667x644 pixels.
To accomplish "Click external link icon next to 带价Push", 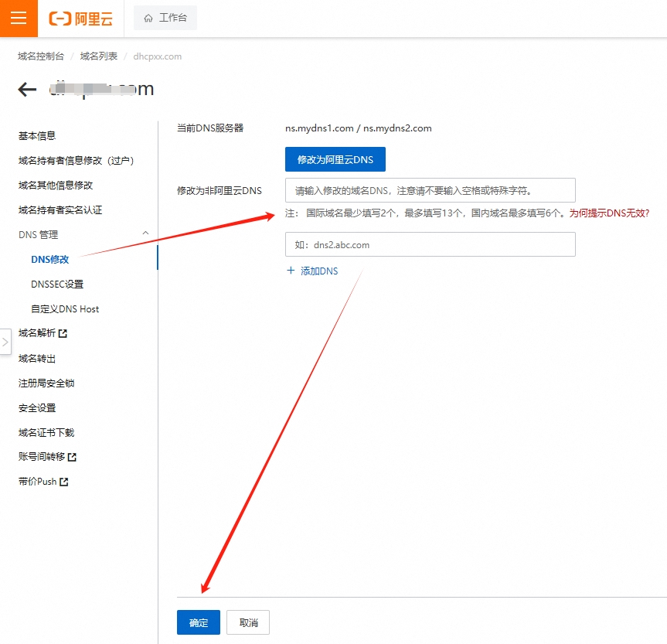I will (64, 482).
